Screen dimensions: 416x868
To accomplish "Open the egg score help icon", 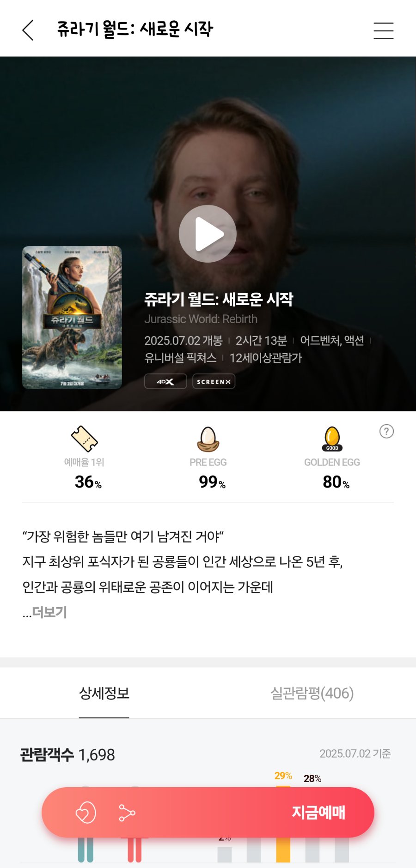I will 386,431.
